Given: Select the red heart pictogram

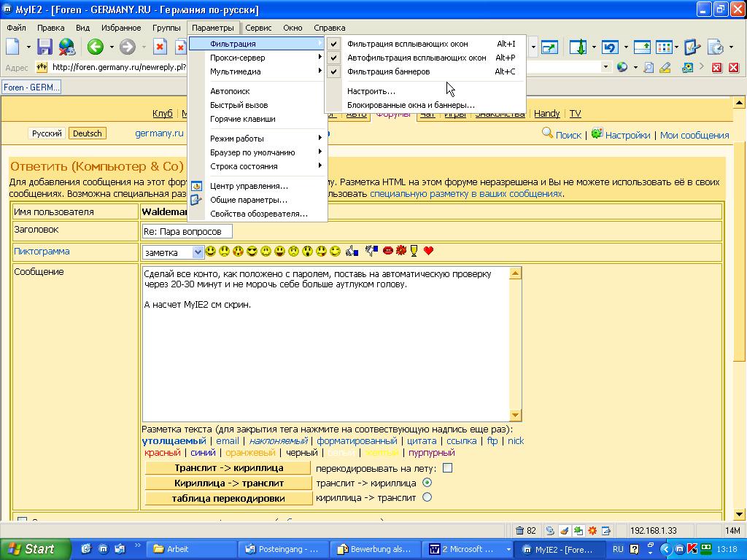Looking at the screenshot, I should pos(429,251).
